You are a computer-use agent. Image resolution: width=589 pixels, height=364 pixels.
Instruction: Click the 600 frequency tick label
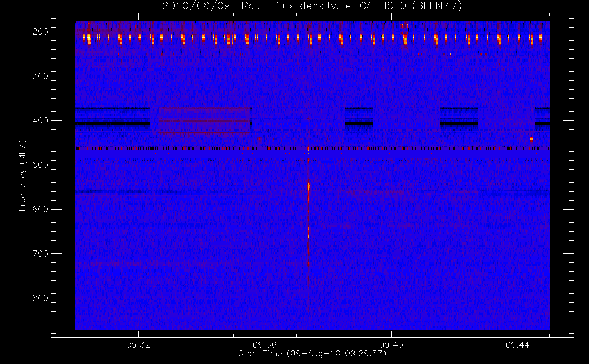click(x=40, y=209)
